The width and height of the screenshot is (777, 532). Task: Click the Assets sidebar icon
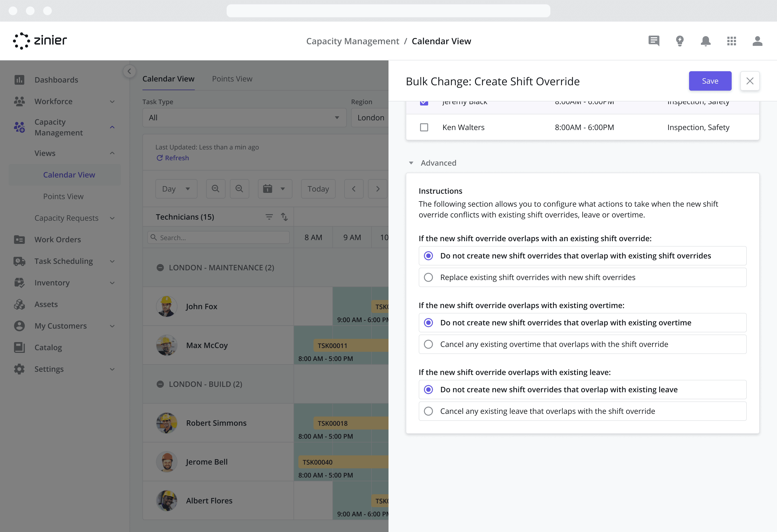[19, 304]
